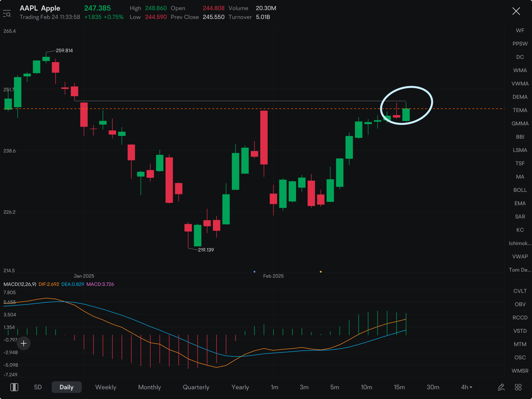
Task: Tap the 259.814 high price label
Action: pos(64,50)
